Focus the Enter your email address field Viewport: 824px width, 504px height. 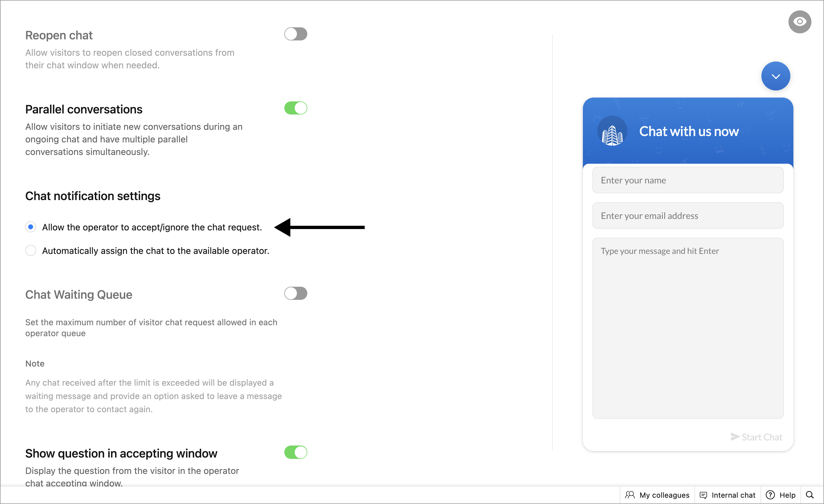[x=688, y=216]
